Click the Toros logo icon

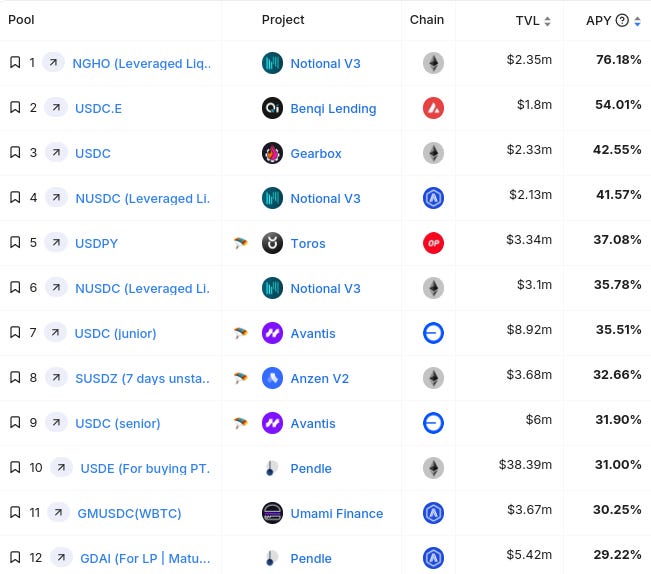coord(272,243)
